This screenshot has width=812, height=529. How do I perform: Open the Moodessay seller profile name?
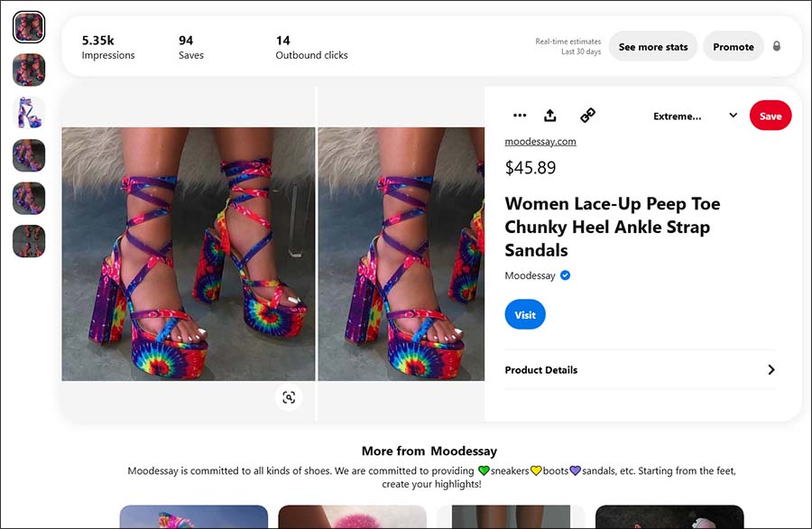[530, 275]
